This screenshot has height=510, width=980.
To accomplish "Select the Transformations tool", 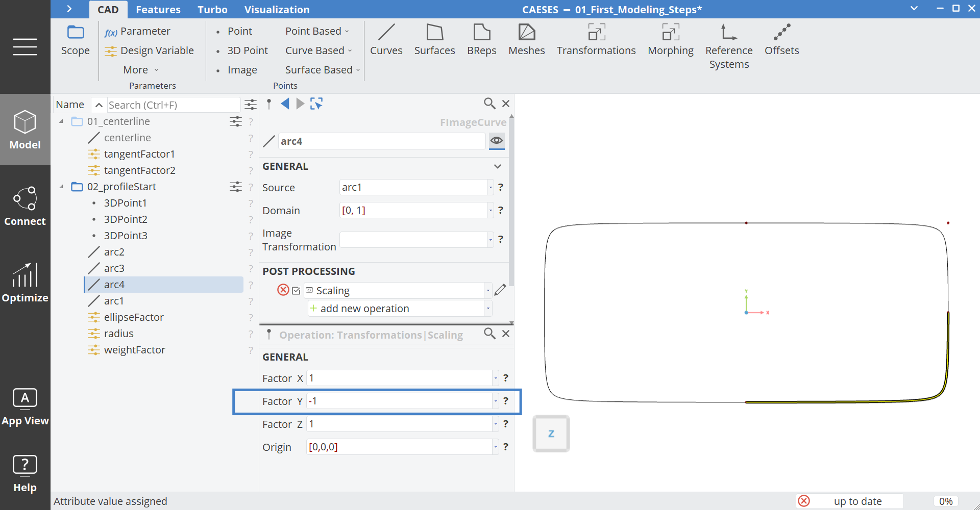I will [596, 40].
